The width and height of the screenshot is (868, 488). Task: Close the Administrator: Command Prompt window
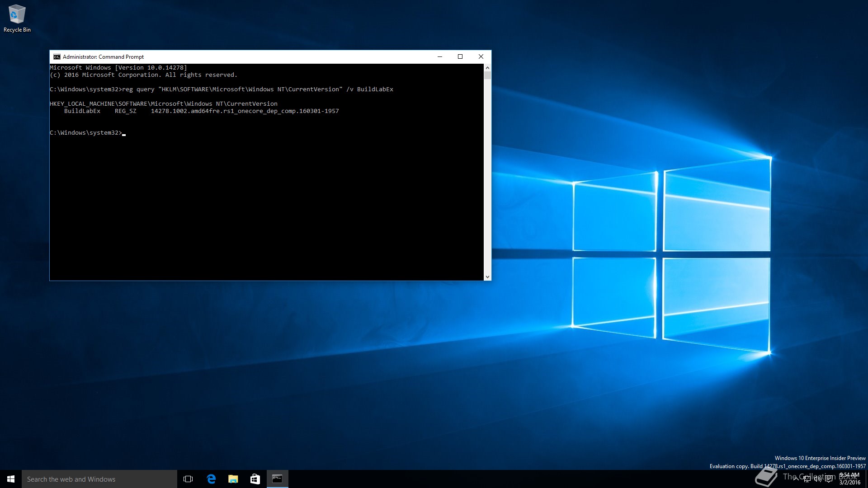[x=481, y=56]
